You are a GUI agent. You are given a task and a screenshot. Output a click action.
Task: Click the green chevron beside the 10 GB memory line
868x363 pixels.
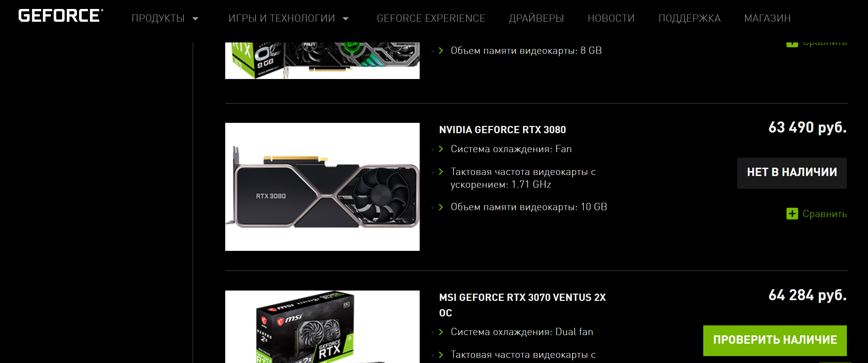(441, 207)
